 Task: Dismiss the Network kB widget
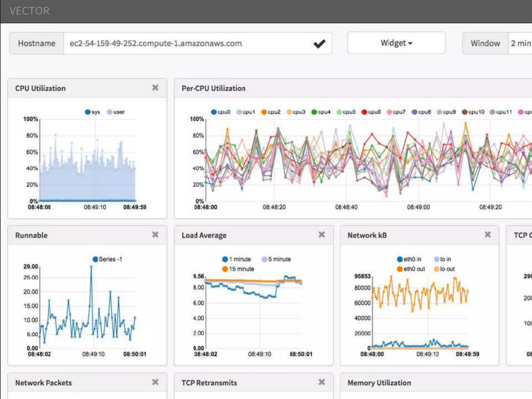(x=488, y=235)
